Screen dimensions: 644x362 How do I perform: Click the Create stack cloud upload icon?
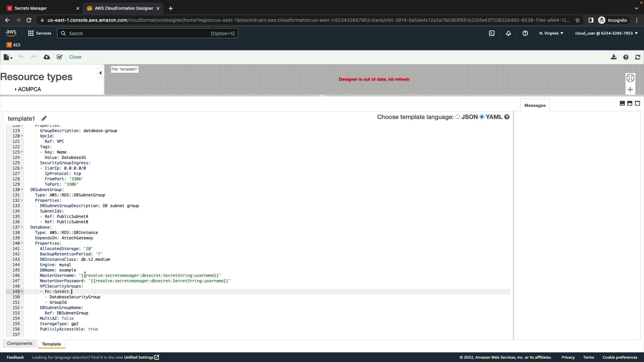47,57
